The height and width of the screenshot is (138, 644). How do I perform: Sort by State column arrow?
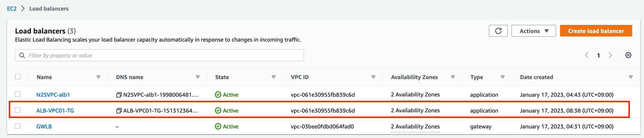point(273,77)
